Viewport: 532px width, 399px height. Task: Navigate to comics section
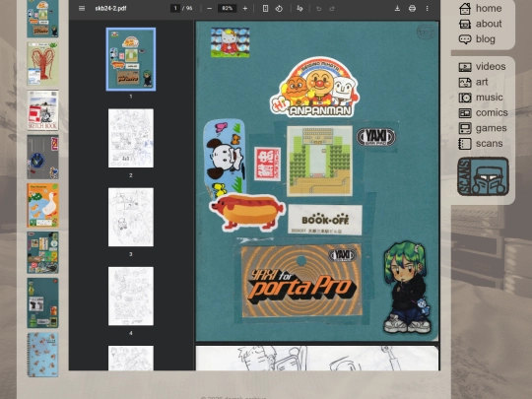[492, 112]
